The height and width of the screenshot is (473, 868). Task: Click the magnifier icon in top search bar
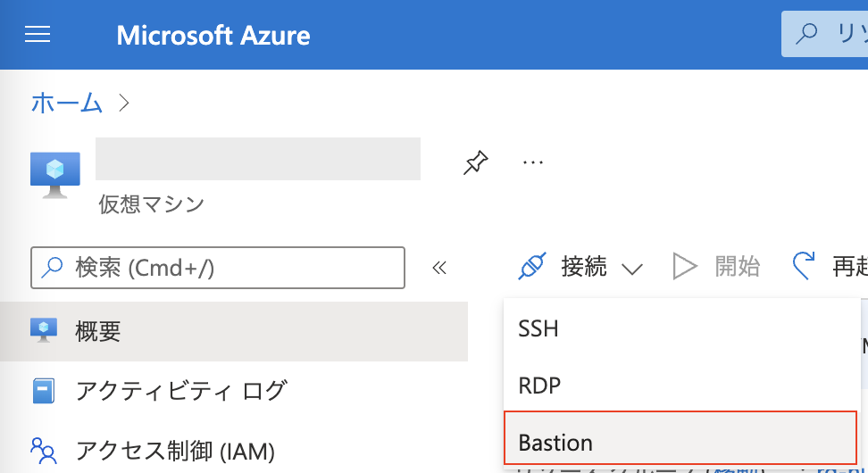pyautogui.click(x=806, y=34)
